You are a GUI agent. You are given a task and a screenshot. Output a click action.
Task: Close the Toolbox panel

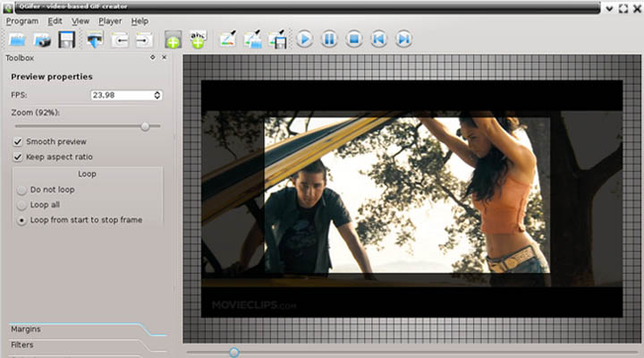click(x=164, y=57)
